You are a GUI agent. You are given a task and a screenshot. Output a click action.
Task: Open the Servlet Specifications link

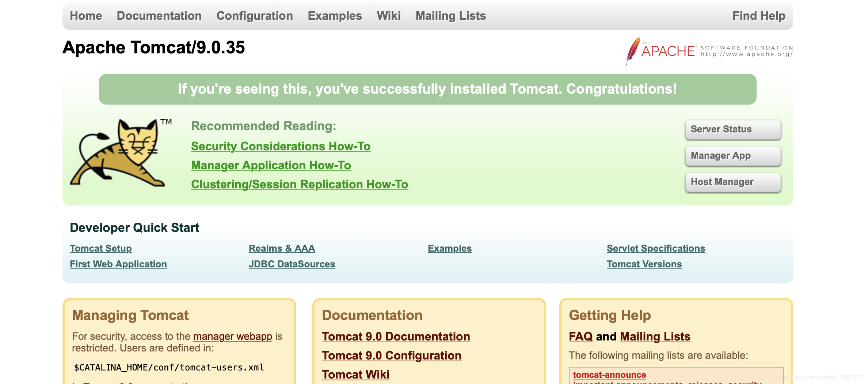(x=656, y=248)
